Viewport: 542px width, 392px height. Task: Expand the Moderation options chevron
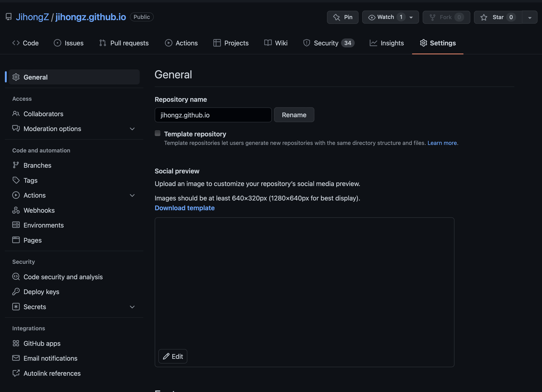click(x=132, y=129)
